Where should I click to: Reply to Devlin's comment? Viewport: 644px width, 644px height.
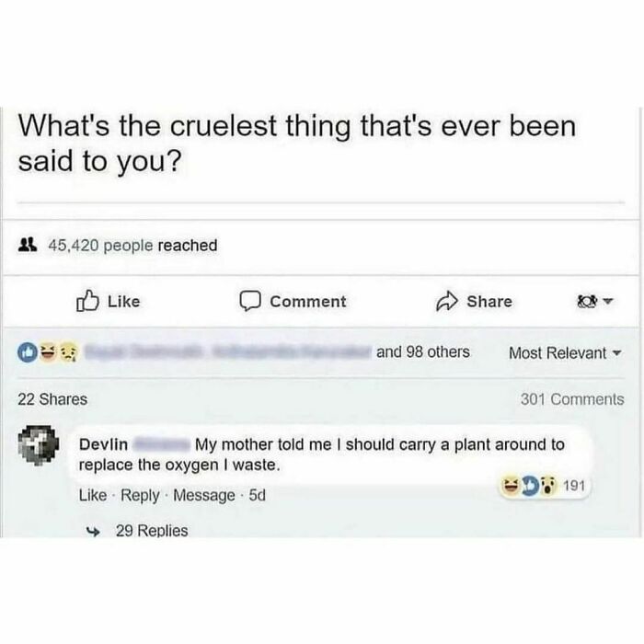[x=140, y=495]
